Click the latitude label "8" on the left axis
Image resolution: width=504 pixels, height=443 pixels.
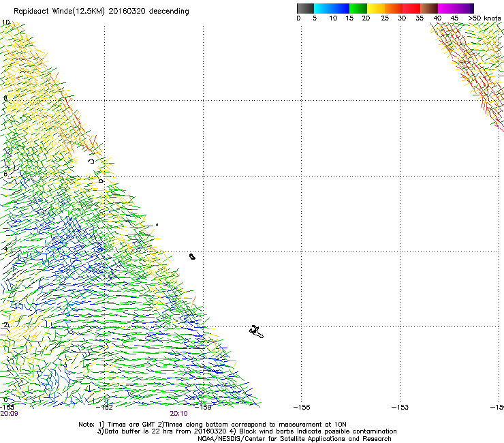pos(5,98)
